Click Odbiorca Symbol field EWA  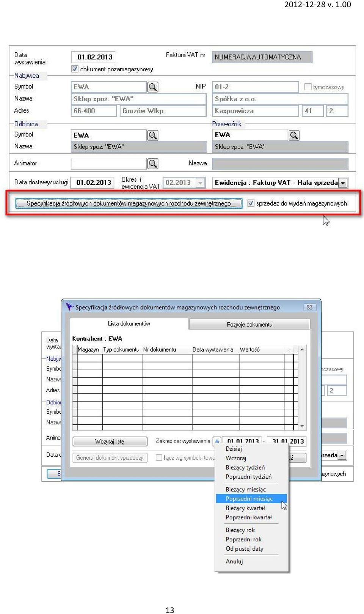[x=109, y=135]
